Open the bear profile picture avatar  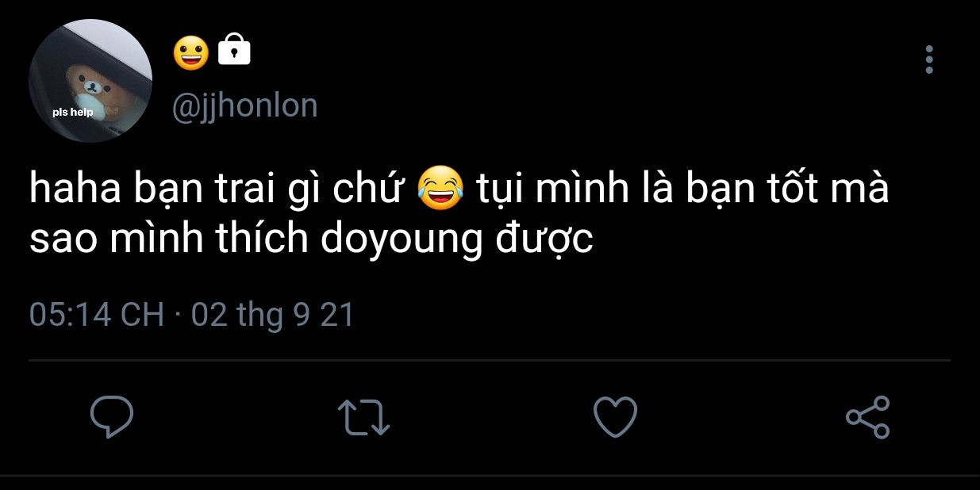click(x=90, y=81)
